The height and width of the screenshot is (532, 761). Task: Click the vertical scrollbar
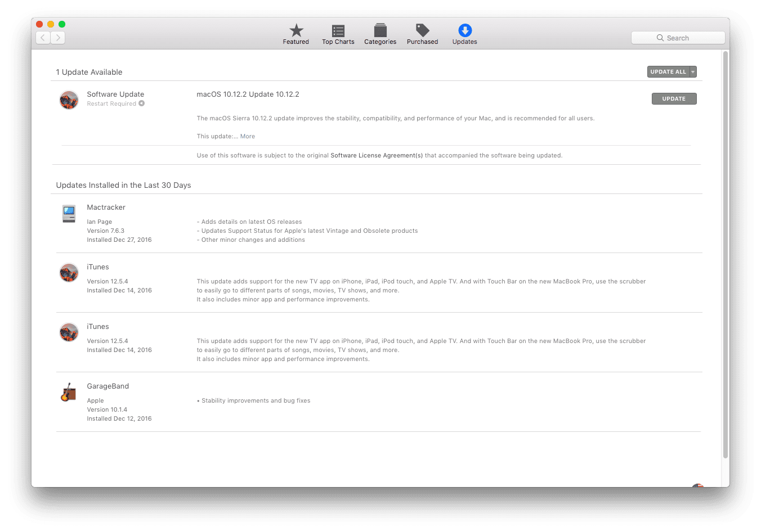[x=726, y=254]
